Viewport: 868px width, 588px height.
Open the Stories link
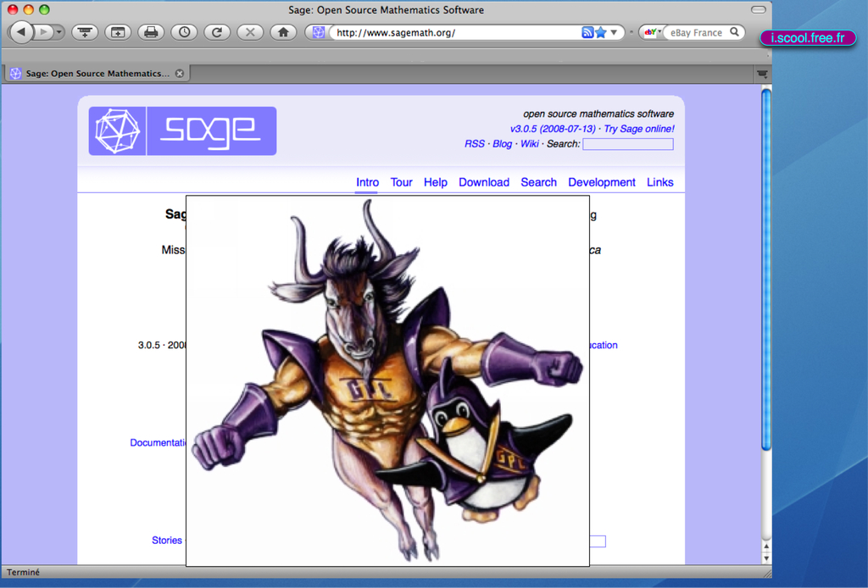tap(167, 541)
